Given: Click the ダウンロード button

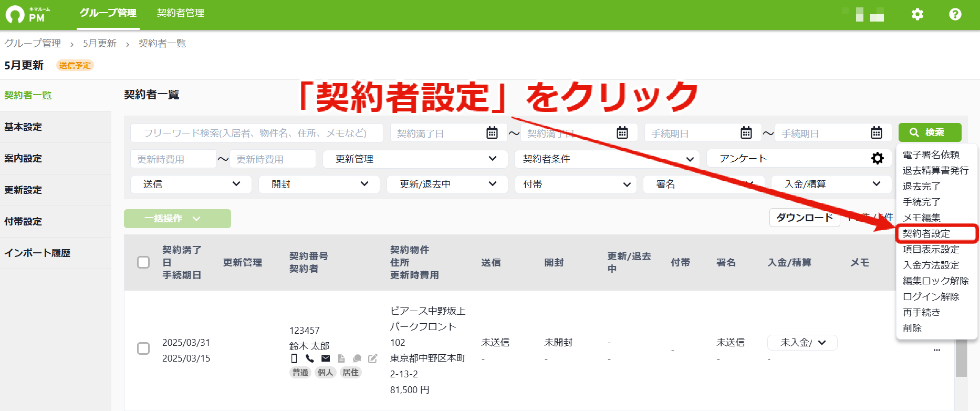Looking at the screenshot, I should click(805, 218).
